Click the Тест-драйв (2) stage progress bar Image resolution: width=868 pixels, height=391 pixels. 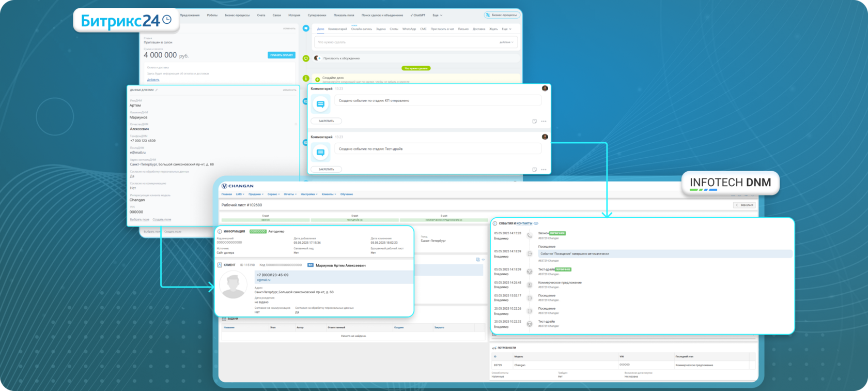(x=354, y=220)
